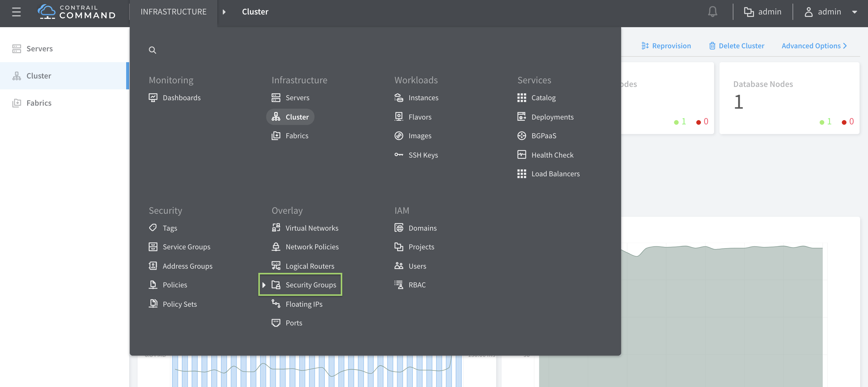Click the Users people icon
Viewport: 868px width, 387px height.
coord(399,266)
